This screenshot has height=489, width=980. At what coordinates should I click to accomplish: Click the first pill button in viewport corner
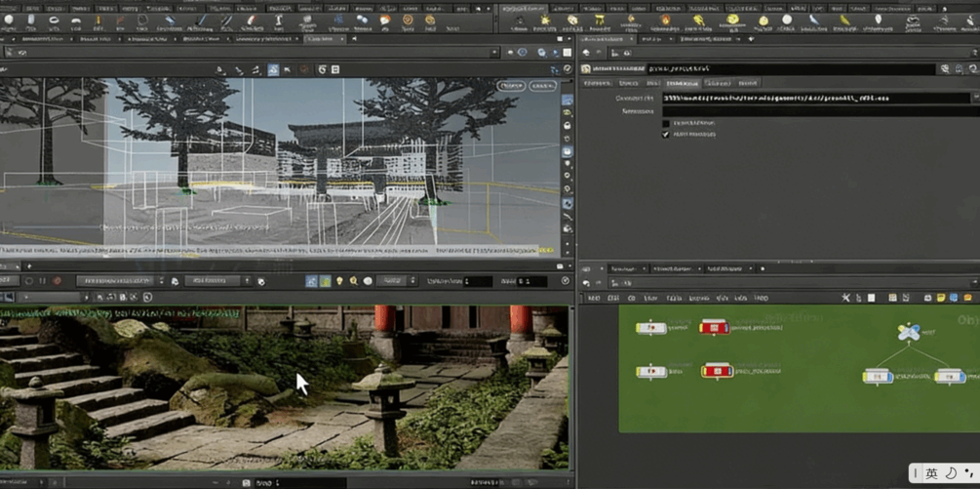(511, 86)
